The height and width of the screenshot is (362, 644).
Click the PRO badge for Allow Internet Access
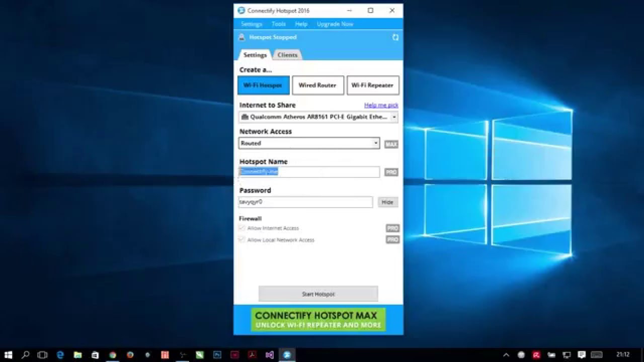(392, 228)
